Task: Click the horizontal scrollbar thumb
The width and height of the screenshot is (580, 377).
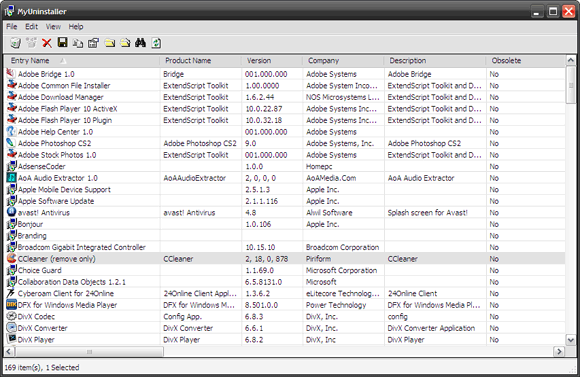Action: point(89,351)
